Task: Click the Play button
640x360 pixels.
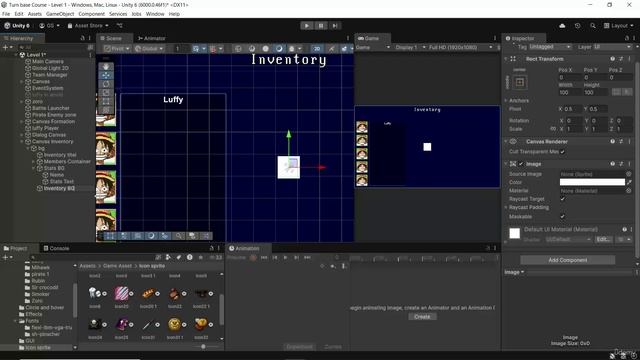Action: (x=307, y=25)
